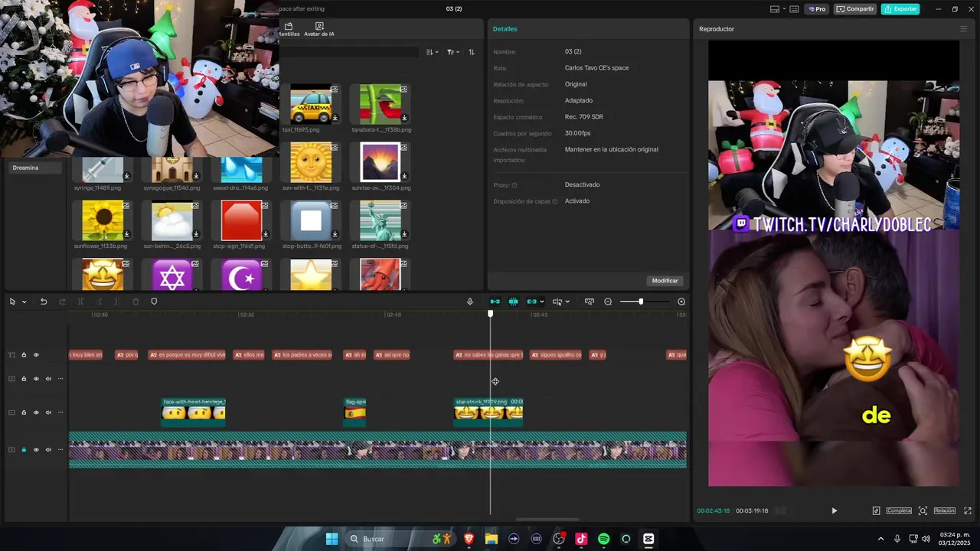Select the Dreamina sidebar item
This screenshot has width=980, height=551.
[34, 168]
